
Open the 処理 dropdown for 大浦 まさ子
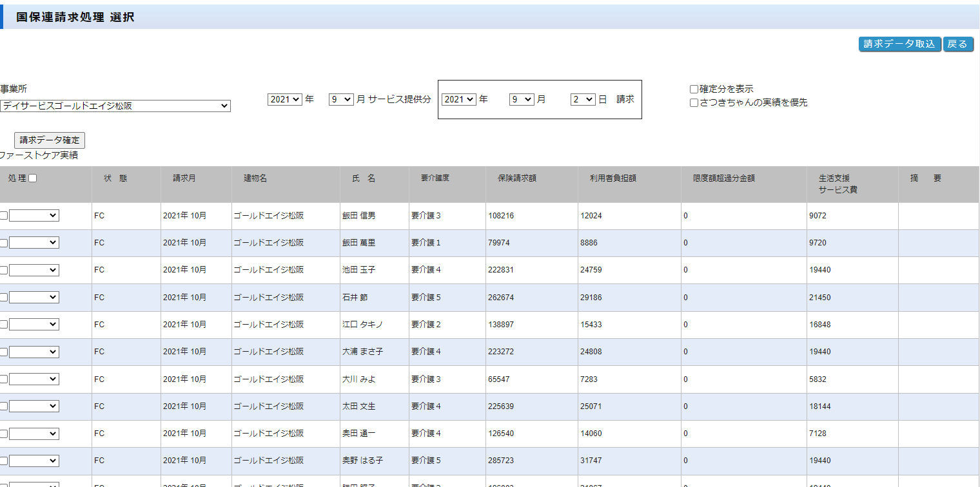[x=34, y=352]
